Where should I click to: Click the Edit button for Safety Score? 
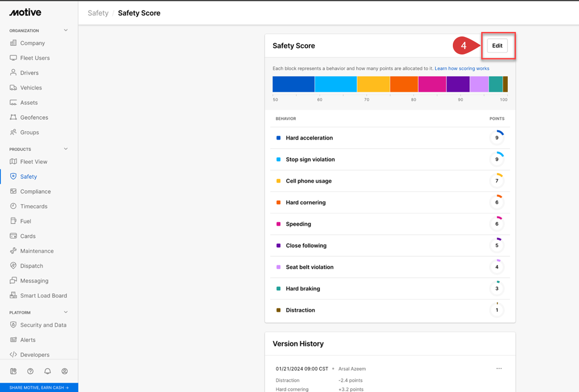coord(497,46)
